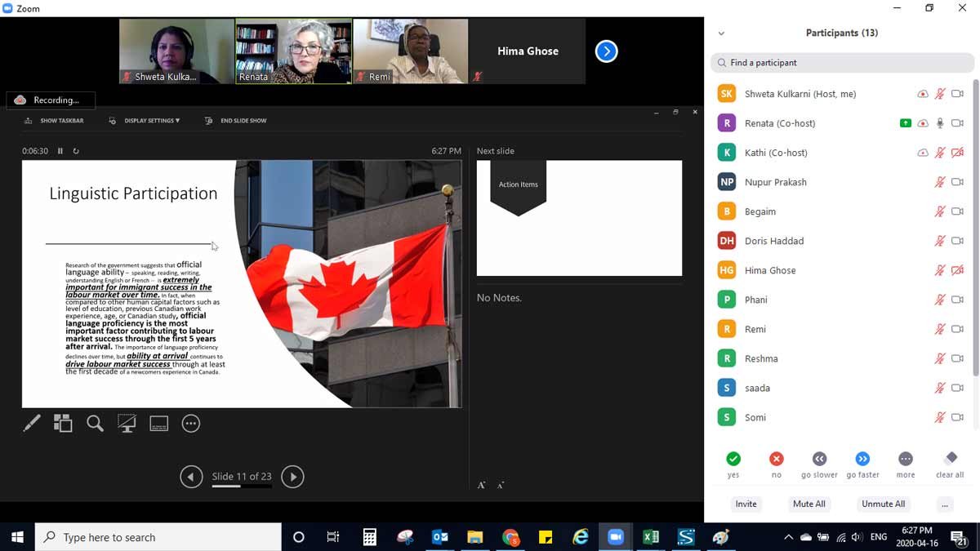980x551 pixels.
Task: Collapse the Participants panel chevron
Action: click(x=721, y=33)
